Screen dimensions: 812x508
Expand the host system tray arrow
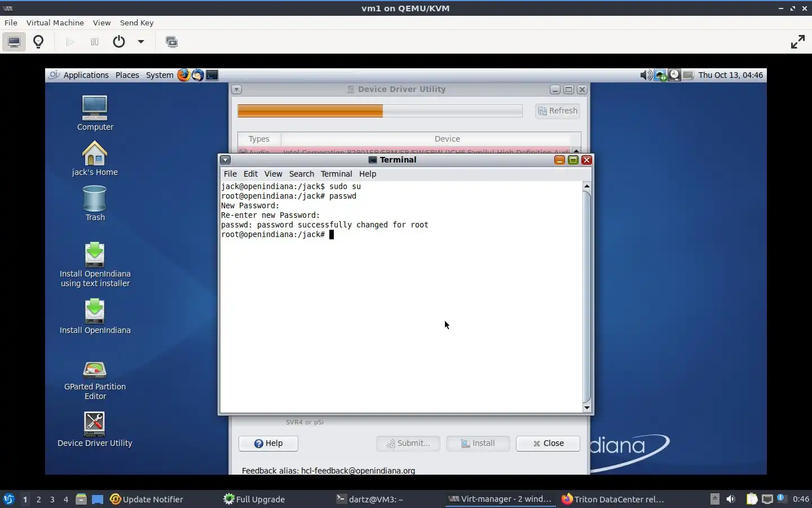[714, 498]
